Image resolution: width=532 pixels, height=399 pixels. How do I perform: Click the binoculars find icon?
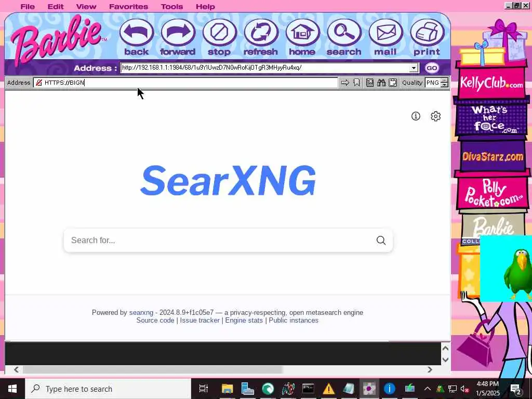381,83
